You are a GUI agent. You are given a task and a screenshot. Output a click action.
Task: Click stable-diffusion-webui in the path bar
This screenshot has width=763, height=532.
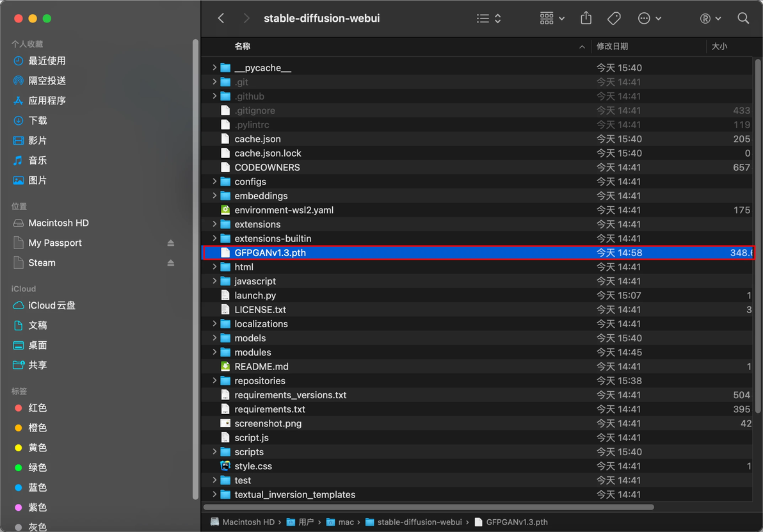coord(414,522)
